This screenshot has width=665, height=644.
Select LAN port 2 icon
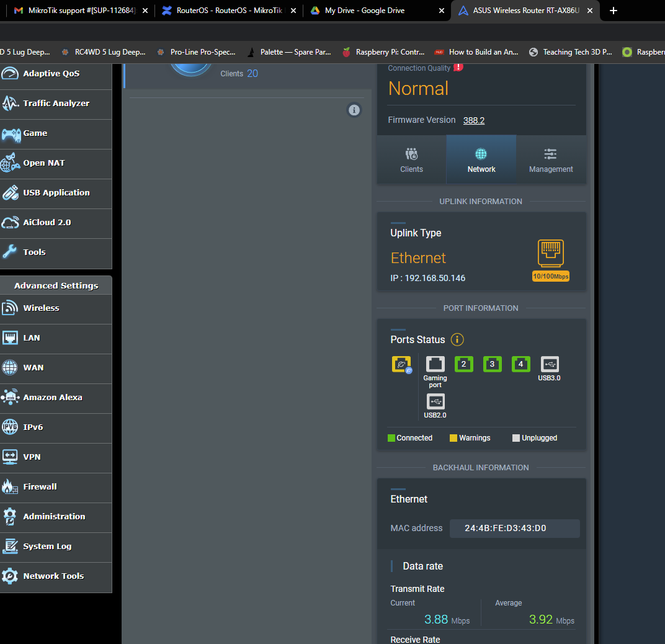(463, 364)
